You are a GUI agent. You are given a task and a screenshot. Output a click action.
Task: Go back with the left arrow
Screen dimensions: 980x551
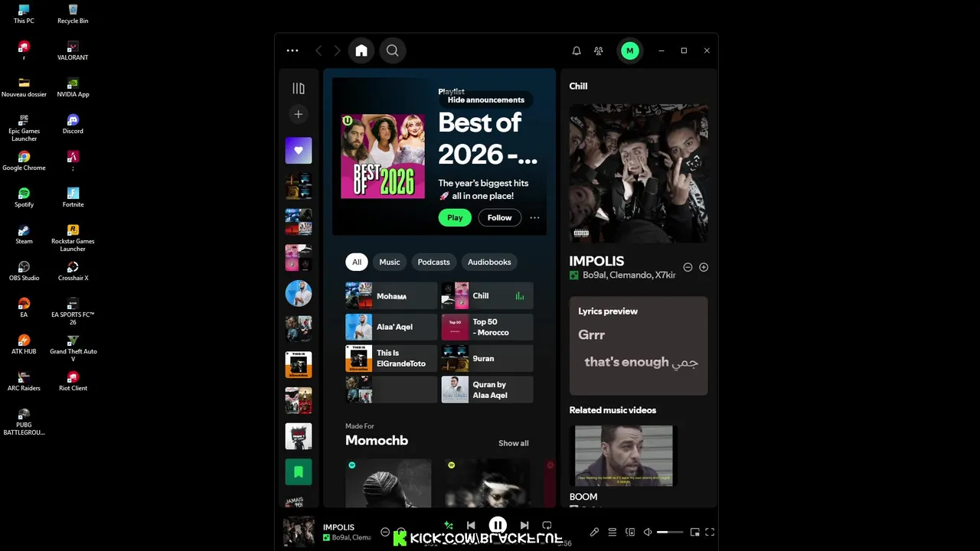[x=318, y=51]
